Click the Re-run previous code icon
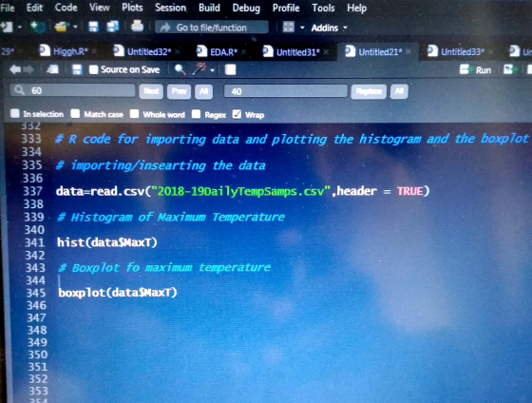Screen dimensions: 532x403 (510, 69)
